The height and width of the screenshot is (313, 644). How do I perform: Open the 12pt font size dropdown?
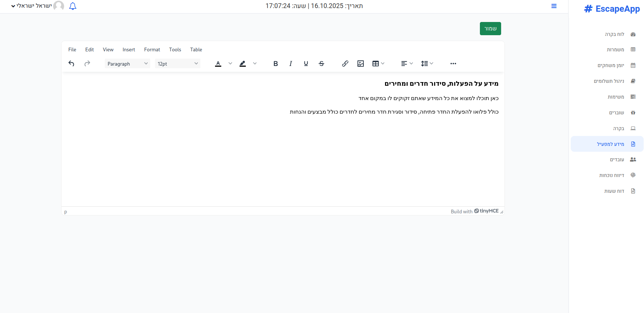tap(178, 64)
